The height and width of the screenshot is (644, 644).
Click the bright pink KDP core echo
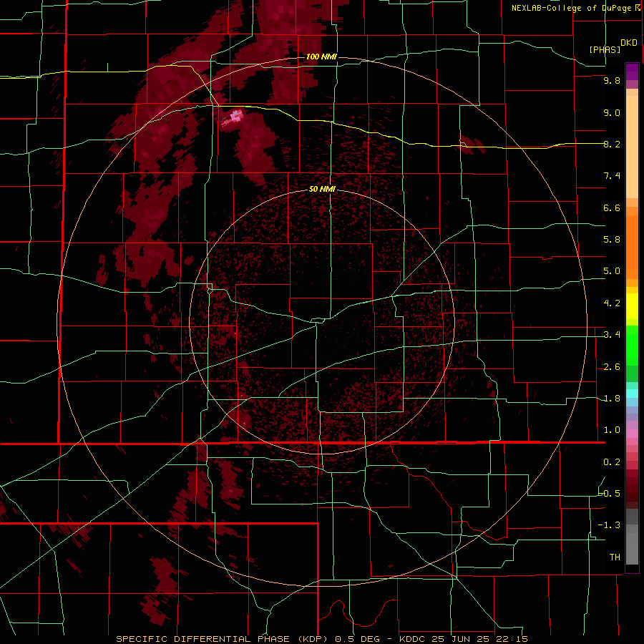[x=235, y=117]
